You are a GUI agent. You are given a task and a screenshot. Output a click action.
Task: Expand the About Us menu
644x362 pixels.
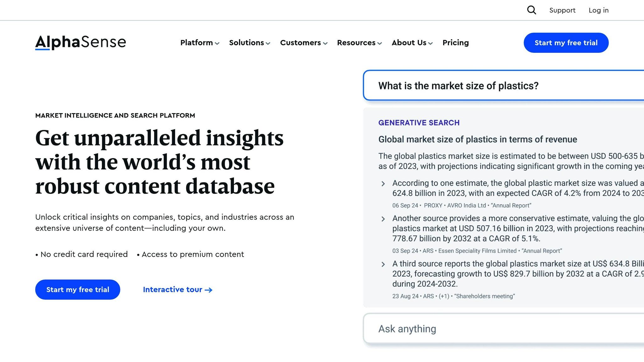pyautogui.click(x=412, y=43)
